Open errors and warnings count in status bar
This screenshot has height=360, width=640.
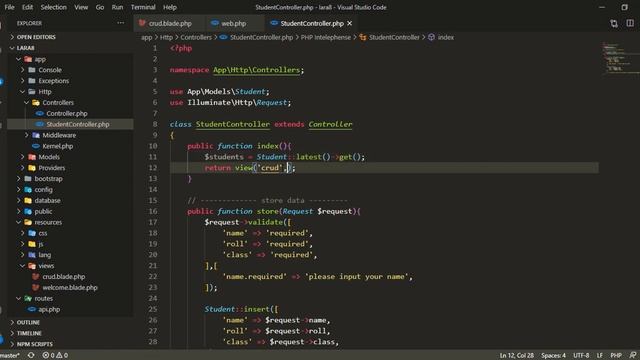(55, 356)
